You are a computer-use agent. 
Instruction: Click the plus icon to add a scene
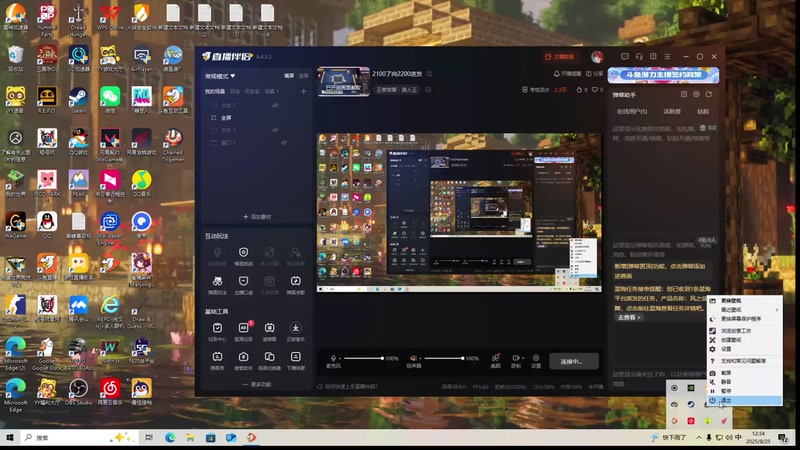(304, 91)
